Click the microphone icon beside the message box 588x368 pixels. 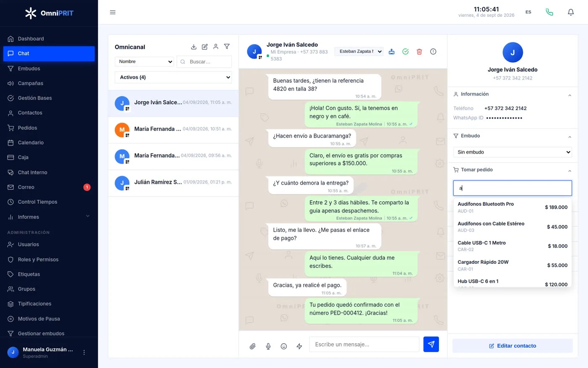(x=268, y=346)
